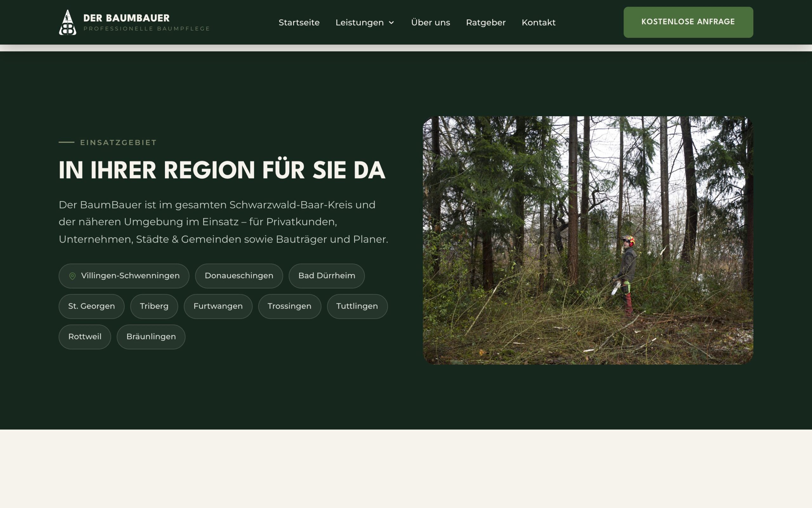Image resolution: width=812 pixels, height=508 pixels.
Task: Click the paragraph mentioning Schwarzwald-Baar-Kreis
Action: (223, 222)
